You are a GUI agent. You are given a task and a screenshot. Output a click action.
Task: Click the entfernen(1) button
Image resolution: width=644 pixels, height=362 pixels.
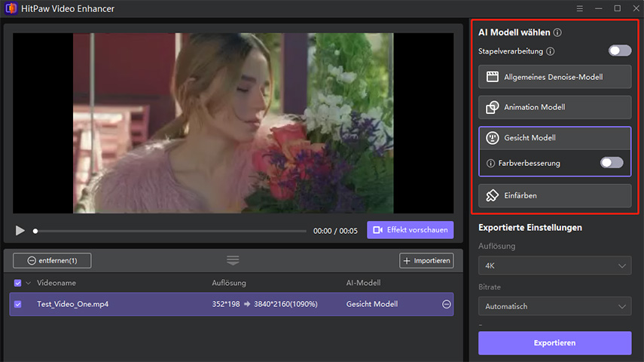52,261
